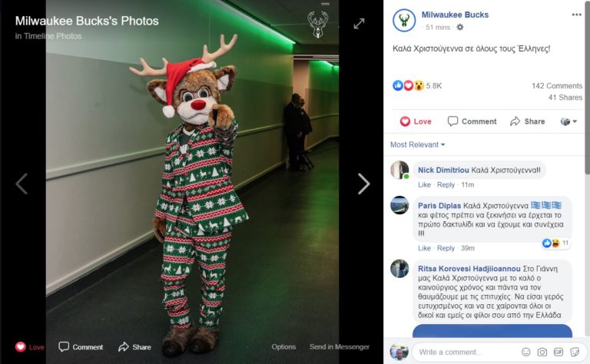The height and width of the screenshot is (364, 590).
Task: Open the post-as identity selector dropdown
Action: coord(568,121)
